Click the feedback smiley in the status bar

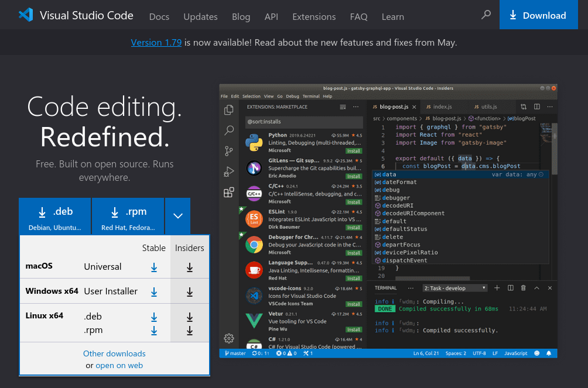click(536, 353)
